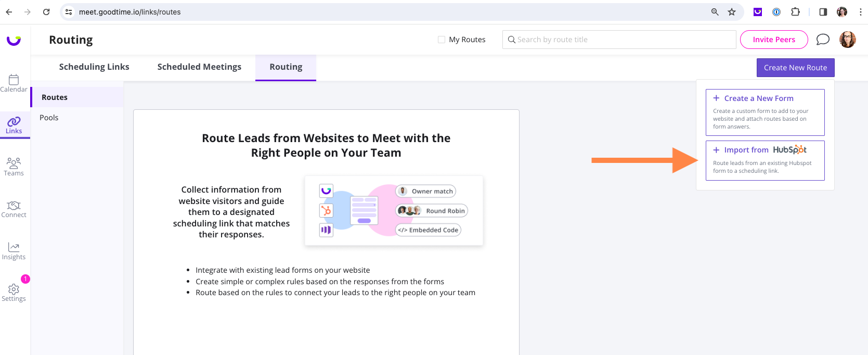
Task: Open the purple GoodTime browser extension
Action: click(x=758, y=12)
